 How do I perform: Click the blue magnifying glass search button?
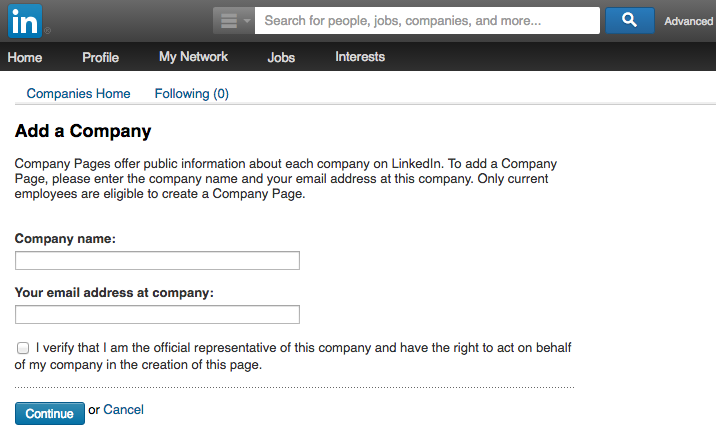[x=629, y=21]
